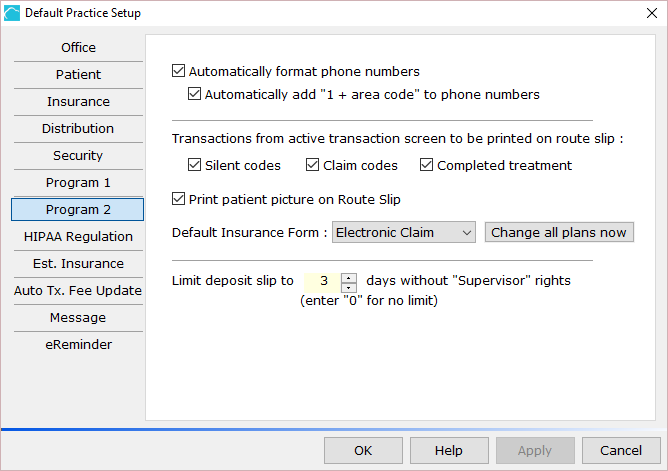Open the Auto Tx. Fee Update tab

coord(78,290)
